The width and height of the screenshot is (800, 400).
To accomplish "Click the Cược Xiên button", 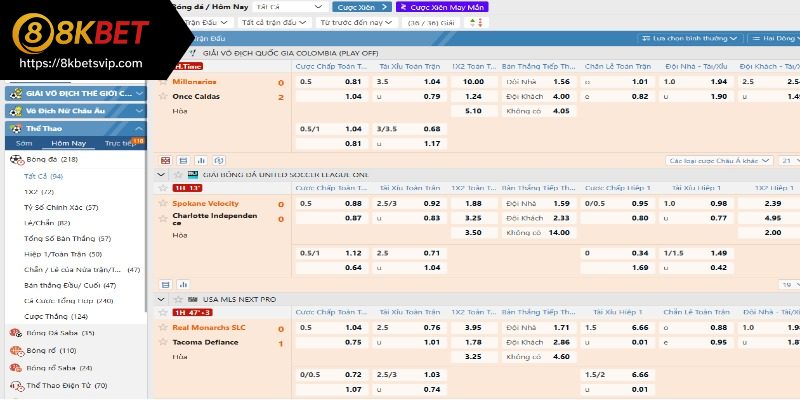I will (x=362, y=7).
